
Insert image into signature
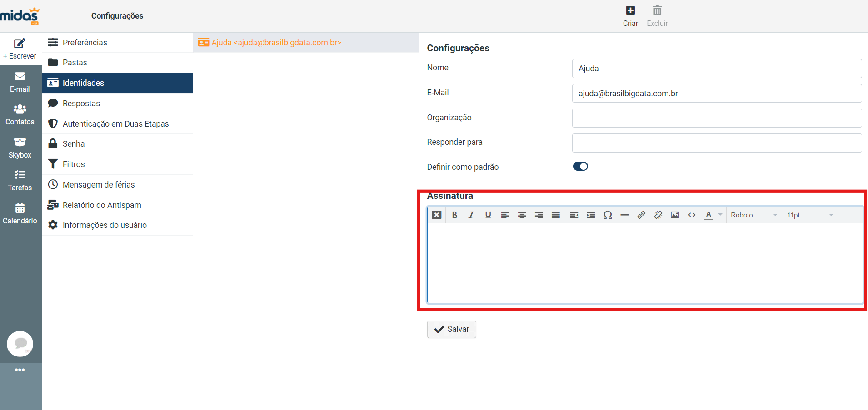(x=675, y=215)
